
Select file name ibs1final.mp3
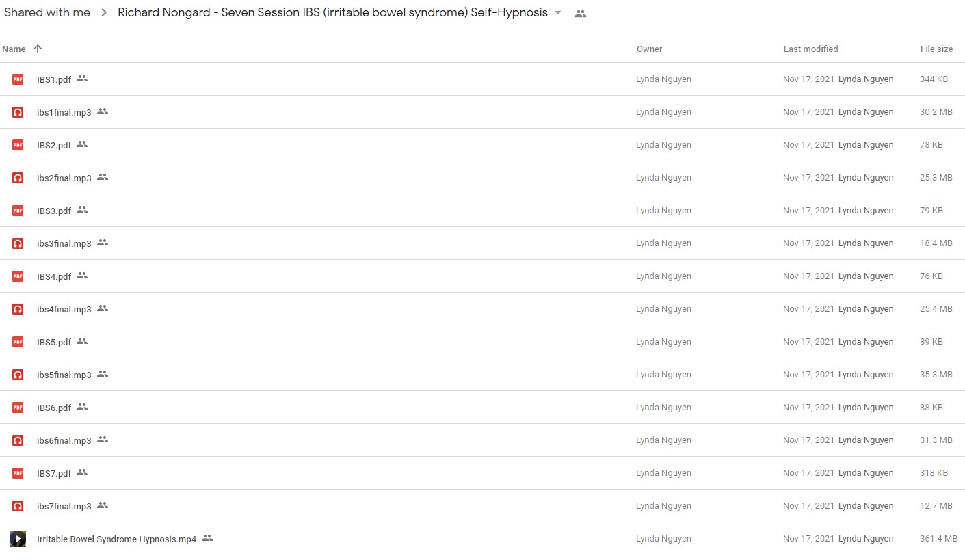point(64,112)
